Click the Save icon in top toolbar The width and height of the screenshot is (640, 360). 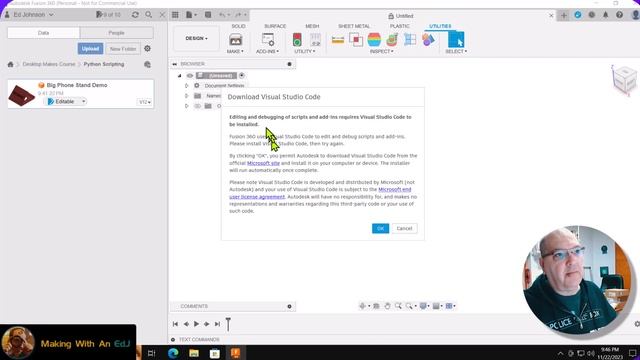(208, 15)
